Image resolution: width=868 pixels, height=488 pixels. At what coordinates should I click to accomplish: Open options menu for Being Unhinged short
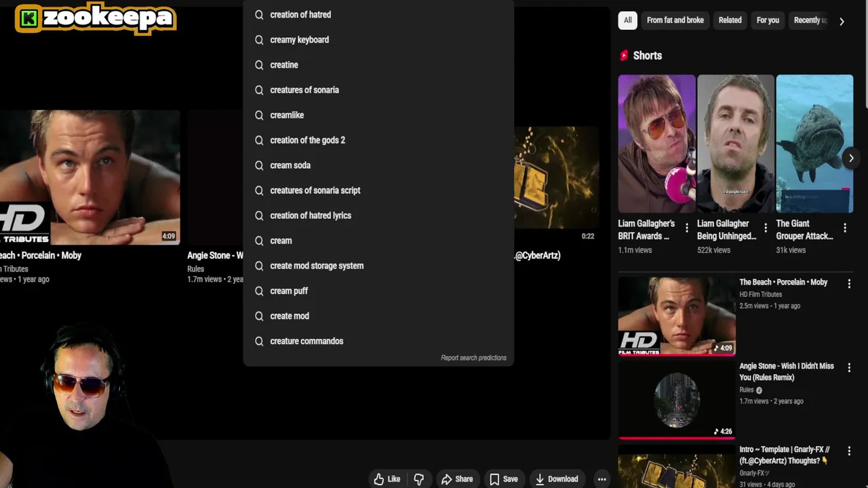tap(766, 228)
